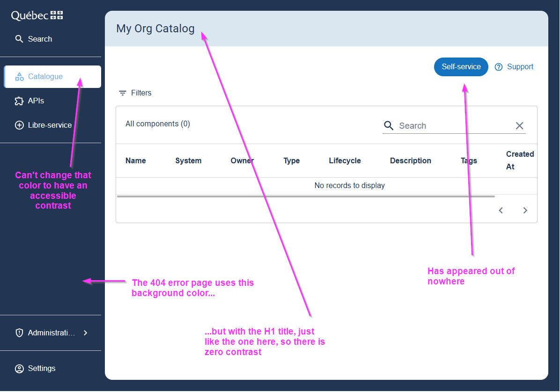Click the Support help-circle icon

coord(499,67)
